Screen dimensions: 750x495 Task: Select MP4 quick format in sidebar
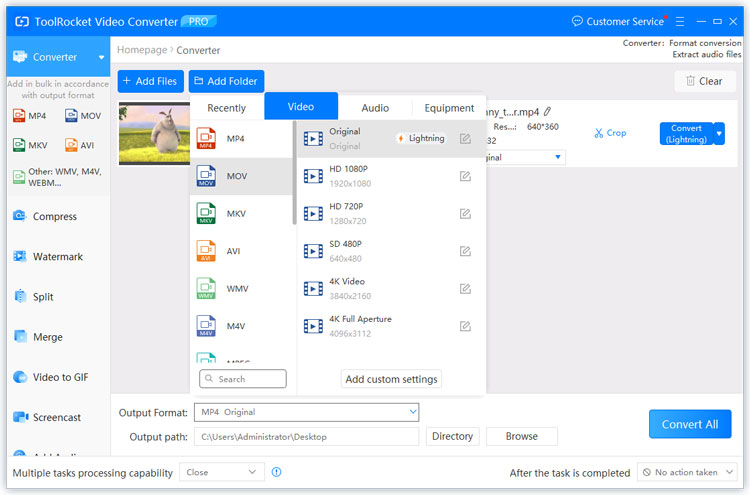pyautogui.click(x=30, y=116)
